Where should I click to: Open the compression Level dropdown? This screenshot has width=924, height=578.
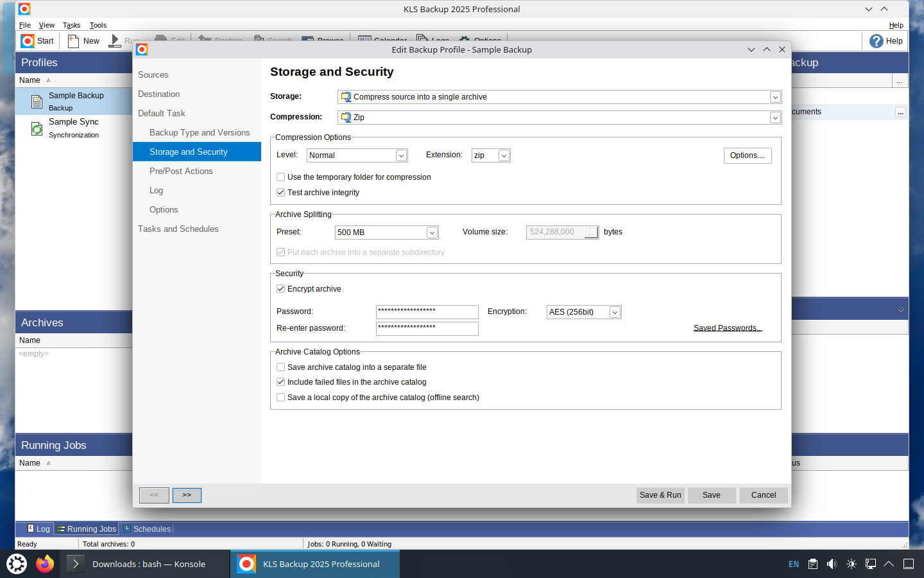401,155
